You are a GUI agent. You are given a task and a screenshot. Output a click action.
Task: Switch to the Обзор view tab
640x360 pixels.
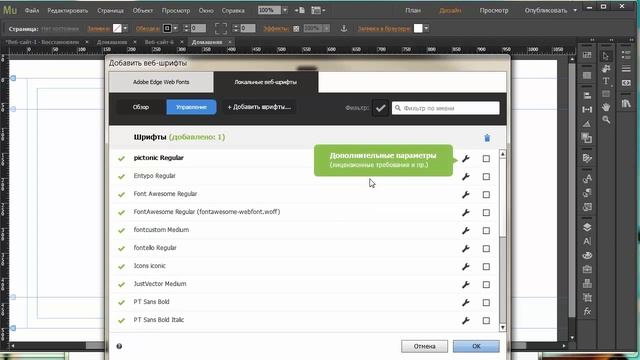coord(141,107)
